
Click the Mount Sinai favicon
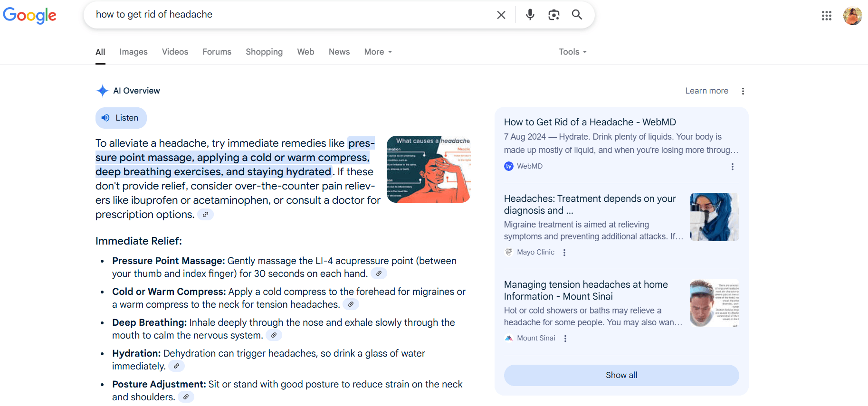(509, 338)
